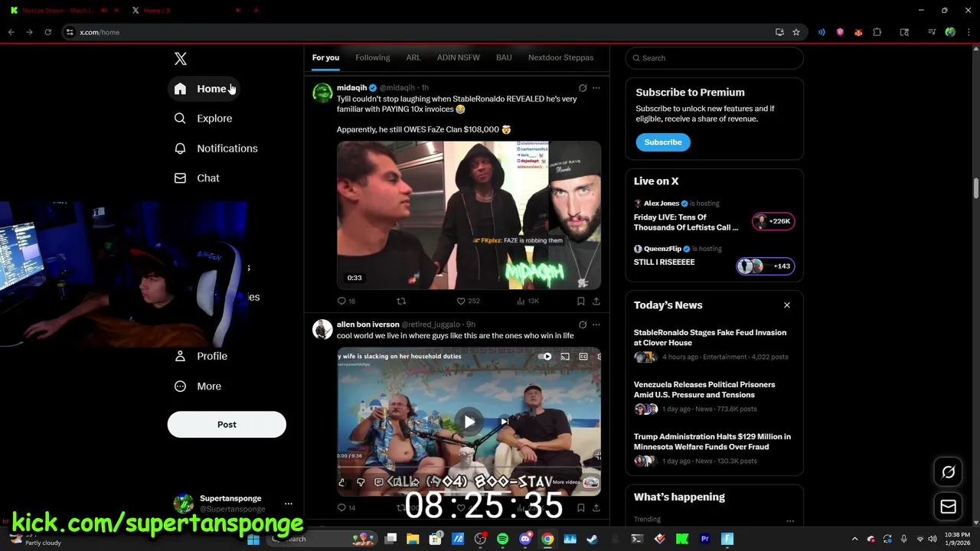Screen dimensions: 980x551
Task: Reply to allen bon iverson post
Action: pyautogui.click(x=346, y=507)
